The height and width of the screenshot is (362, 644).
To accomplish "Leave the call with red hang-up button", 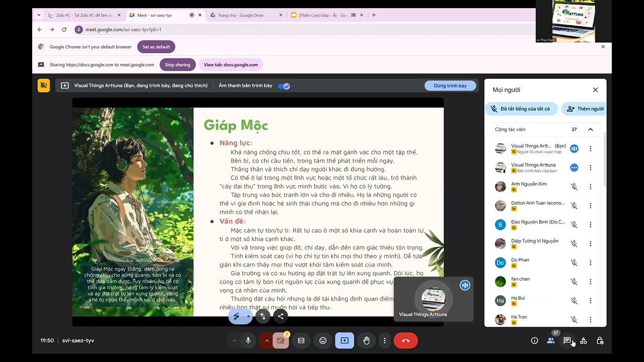I will 406,340.
